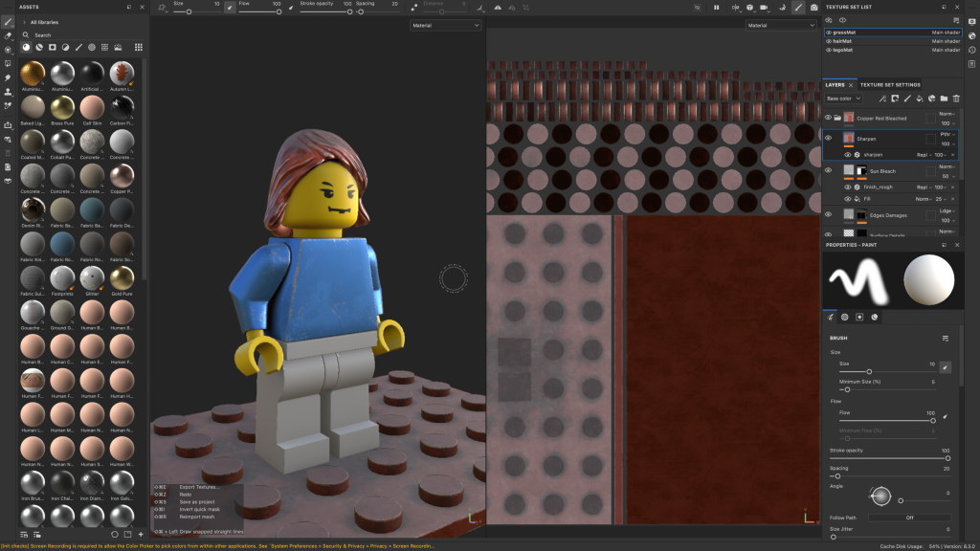This screenshot has width=980, height=551.
Task: Open Repl blend dropdown for sharpen effect
Action: pyautogui.click(x=924, y=155)
